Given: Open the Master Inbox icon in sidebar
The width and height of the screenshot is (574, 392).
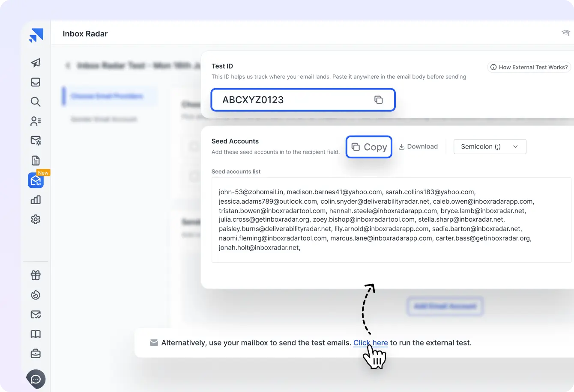Looking at the screenshot, I should (x=36, y=82).
